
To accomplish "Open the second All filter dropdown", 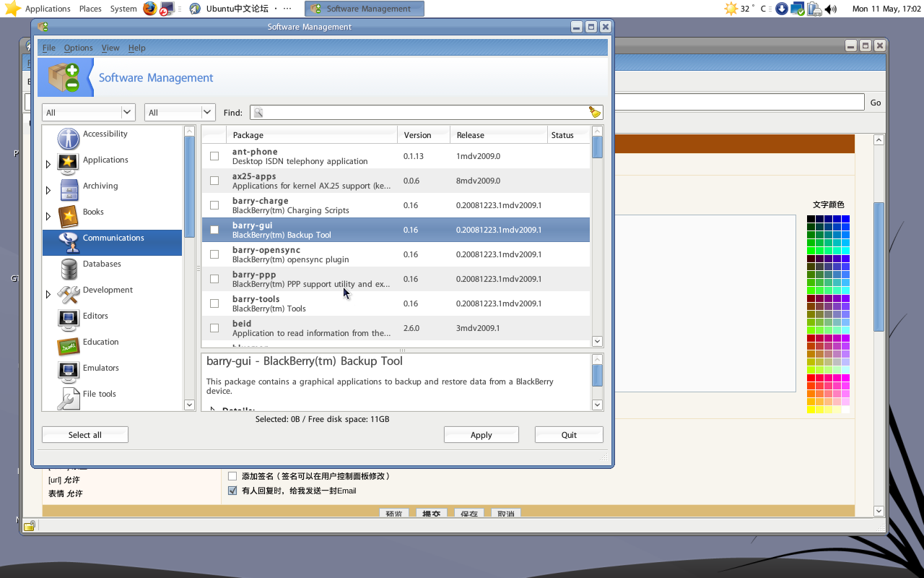I will pyautogui.click(x=180, y=112).
